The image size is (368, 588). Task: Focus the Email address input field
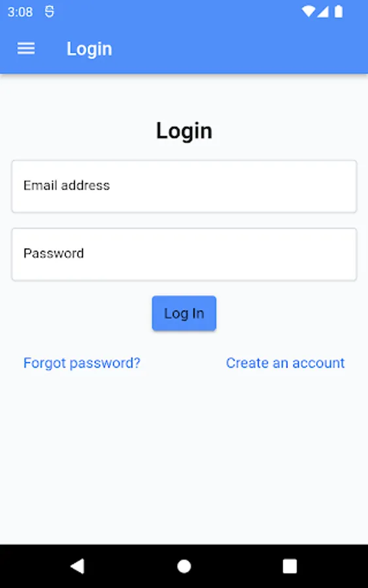coord(184,186)
